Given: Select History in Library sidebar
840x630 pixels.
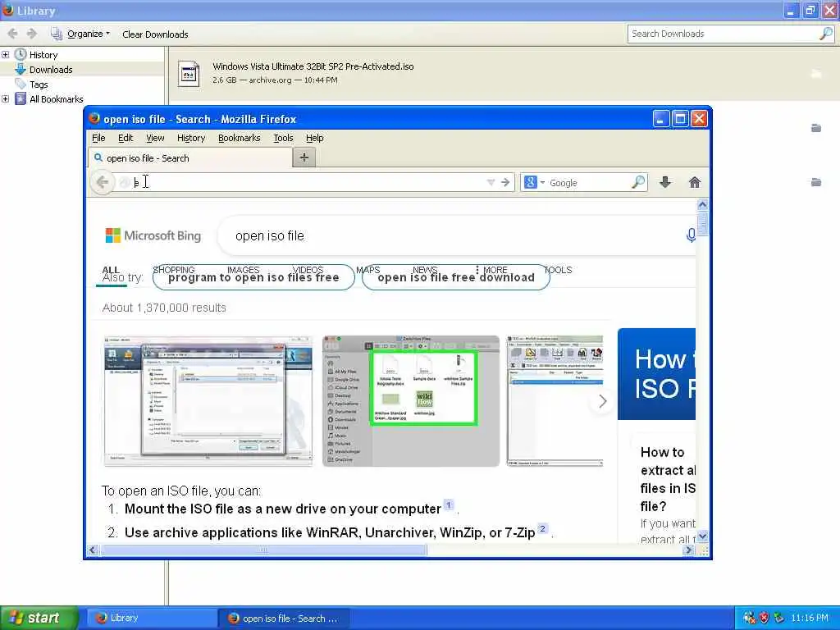Looking at the screenshot, I should [x=43, y=55].
